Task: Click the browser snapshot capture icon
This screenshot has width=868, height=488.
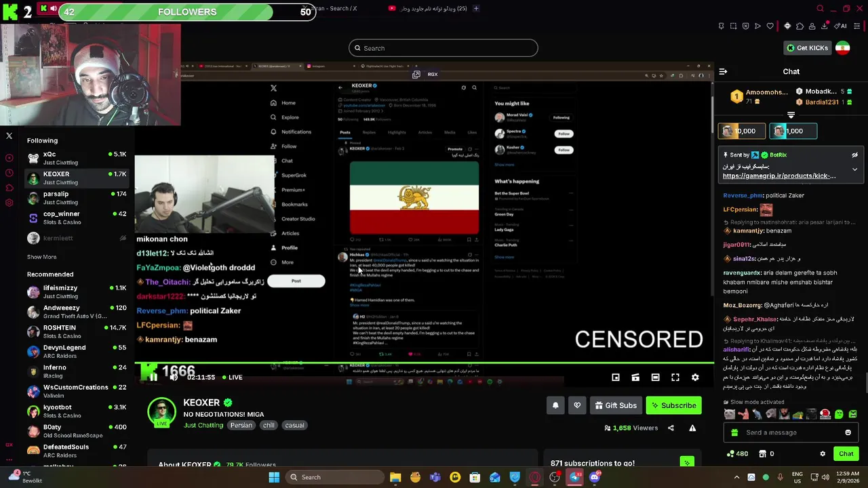Action: click(x=733, y=26)
